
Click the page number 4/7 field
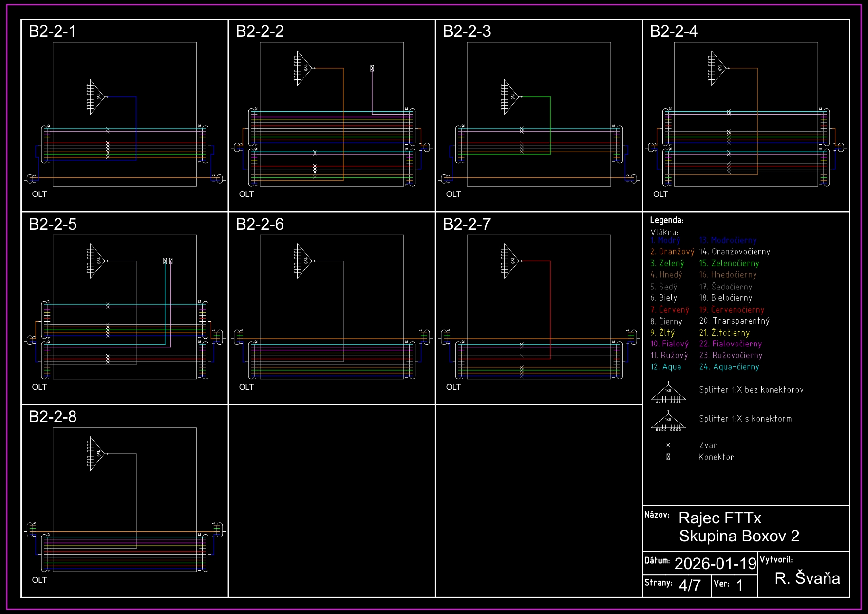click(690, 585)
